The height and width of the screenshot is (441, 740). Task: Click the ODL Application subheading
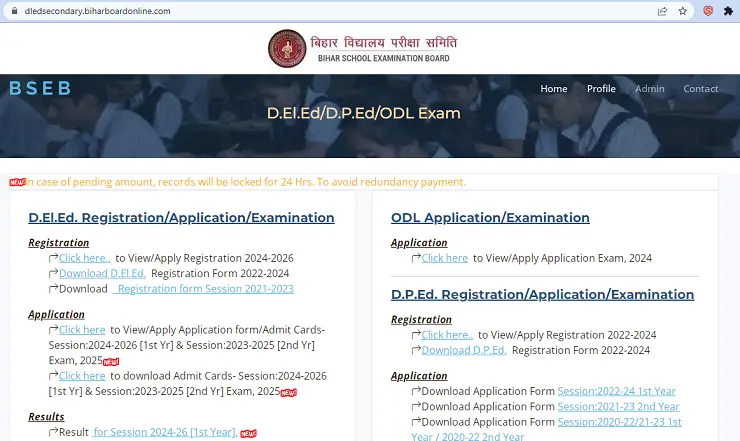click(x=419, y=243)
